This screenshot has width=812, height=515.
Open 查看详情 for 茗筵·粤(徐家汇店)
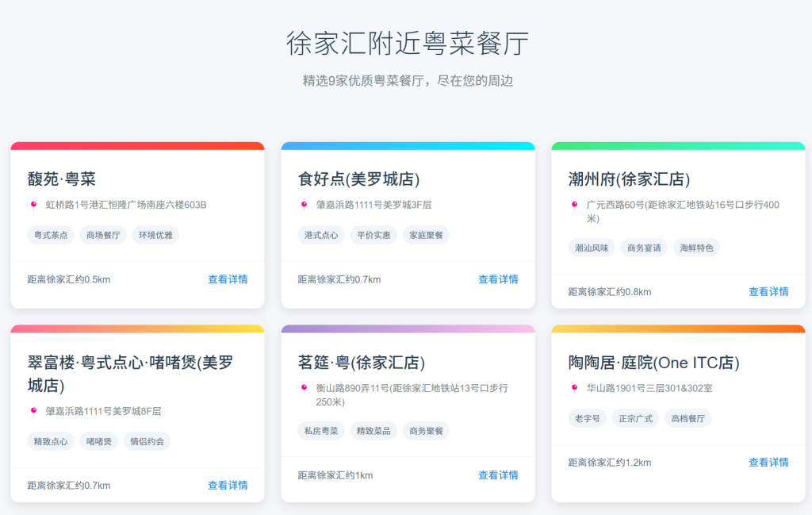[x=498, y=475]
